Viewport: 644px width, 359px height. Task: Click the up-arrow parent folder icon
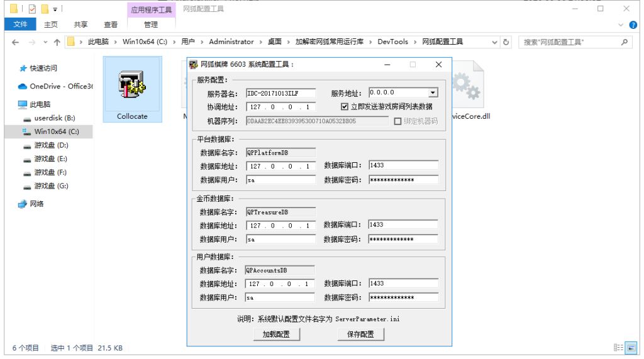tap(57, 42)
